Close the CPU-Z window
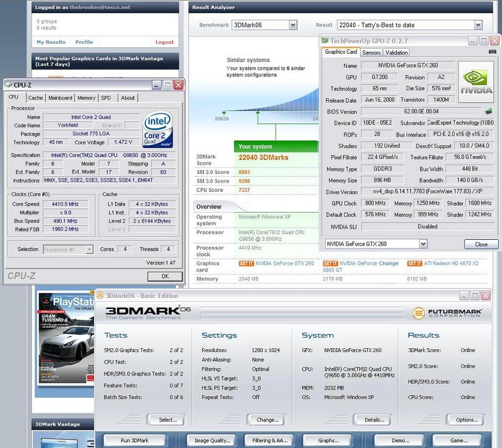The width and height of the screenshot is (502, 448). tap(178, 85)
